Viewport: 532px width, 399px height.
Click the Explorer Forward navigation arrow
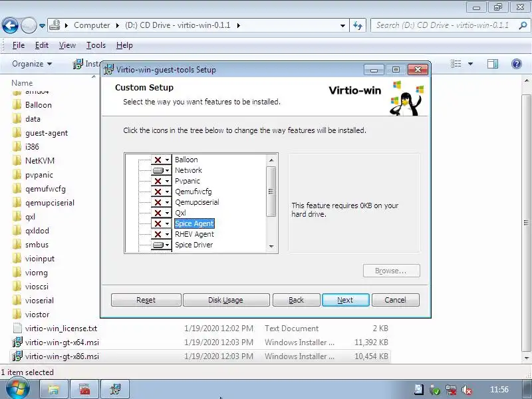pos(29,25)
